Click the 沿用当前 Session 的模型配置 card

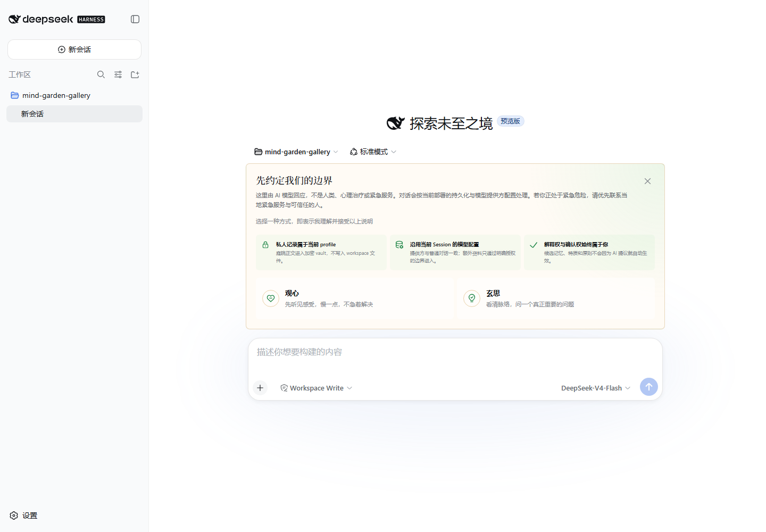[x=455, y=253]
